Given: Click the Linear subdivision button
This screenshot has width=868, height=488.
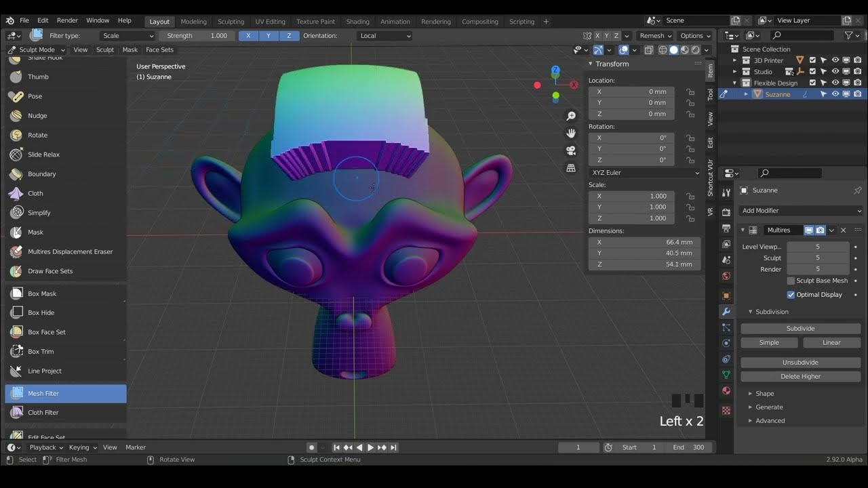Looking at the screenshot, I should [x=831, y=342].
